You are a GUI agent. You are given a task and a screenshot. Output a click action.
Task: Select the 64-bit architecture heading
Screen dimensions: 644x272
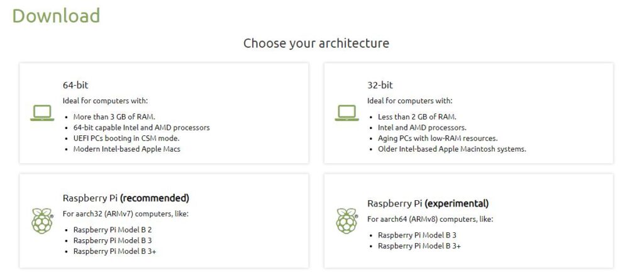[x=75, y=85]
